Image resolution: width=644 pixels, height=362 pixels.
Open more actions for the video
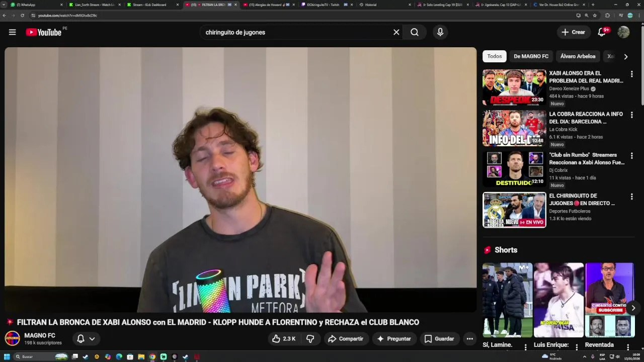(469, 339)
